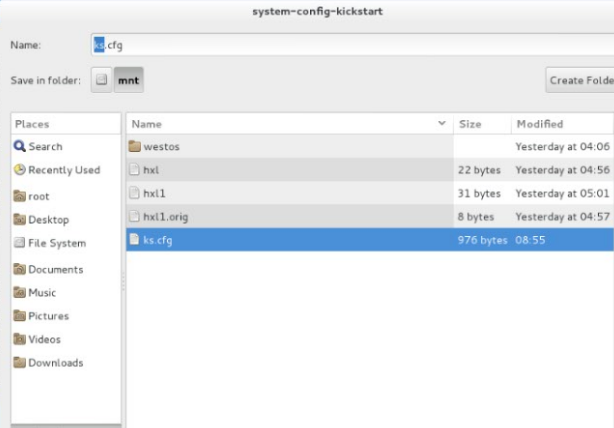Go to root in Places
Image resolution: width=614 pixels, height=428 pixels.
tap(39, 196)
